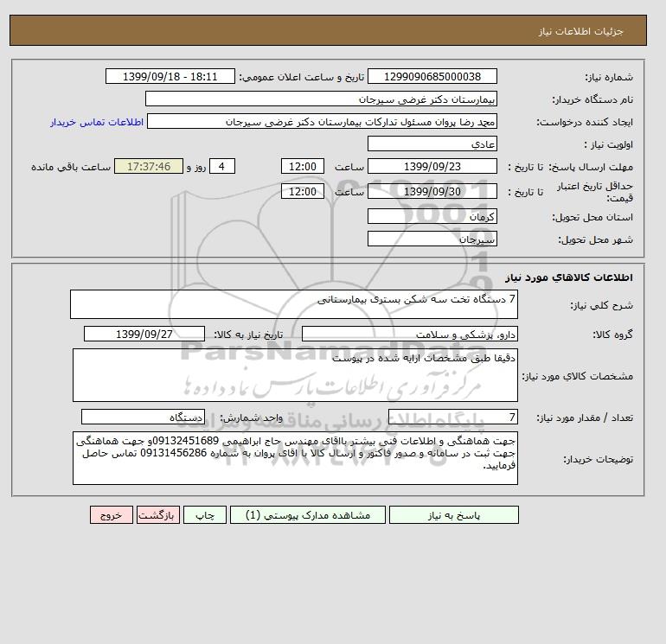
Task: Click the بازگشت back button
Action: pyautogui.click(x=158, y=515)
